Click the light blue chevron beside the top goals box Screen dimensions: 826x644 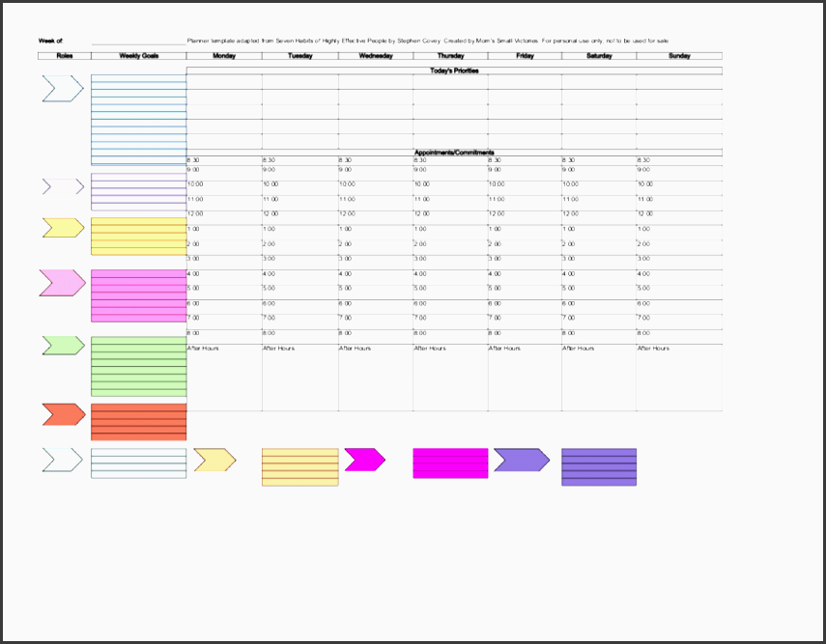[63, 89]
